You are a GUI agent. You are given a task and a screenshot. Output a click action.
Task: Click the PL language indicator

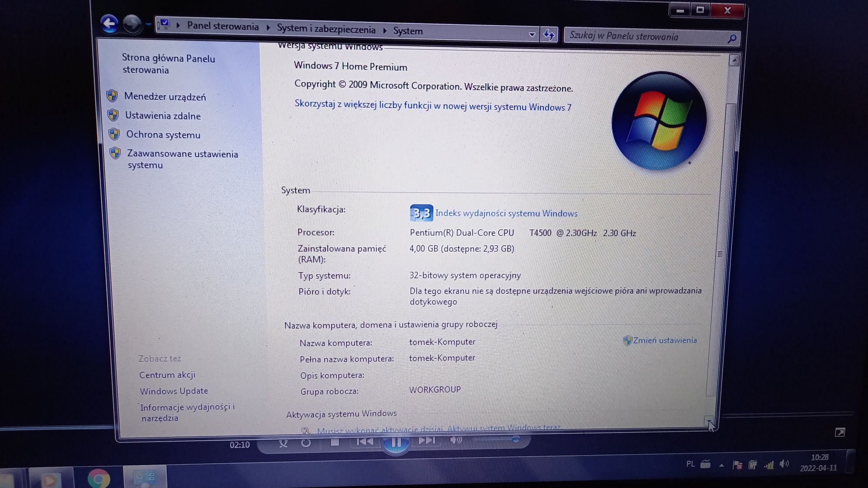[x=690, y=464]
